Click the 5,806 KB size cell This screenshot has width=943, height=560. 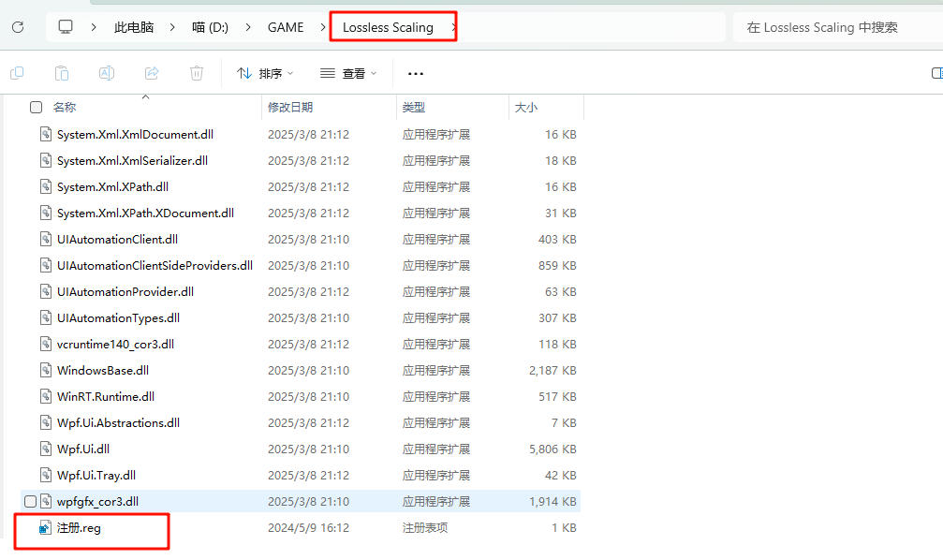coord(553,449)
